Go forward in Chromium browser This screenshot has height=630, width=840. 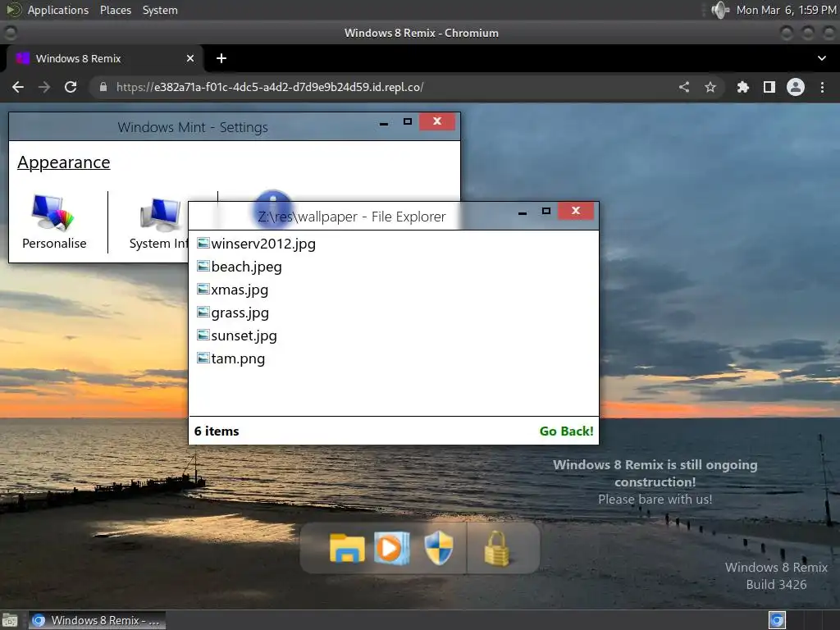coord(44,87)
